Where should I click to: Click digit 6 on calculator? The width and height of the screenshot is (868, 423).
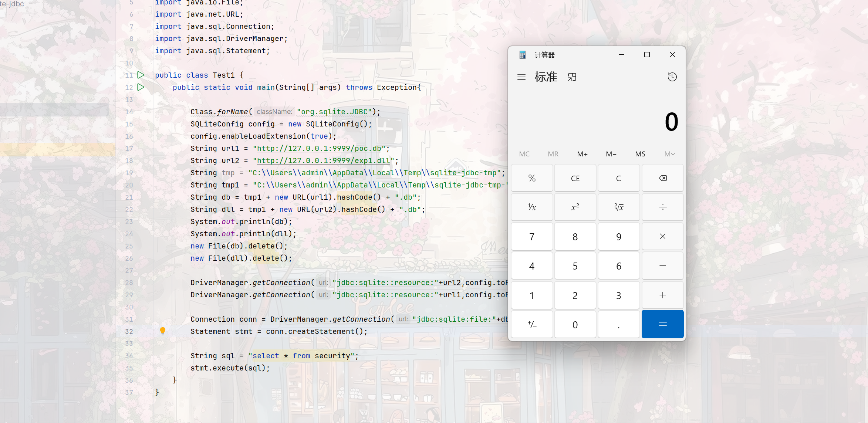pyautogui.click(x=619, y=265)
